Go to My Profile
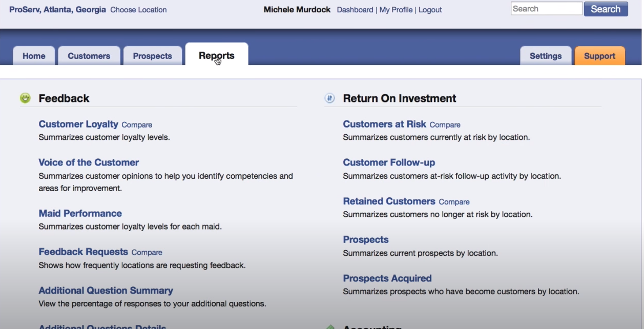This screenshot has height=329, width=644. (x=396, y=10)
